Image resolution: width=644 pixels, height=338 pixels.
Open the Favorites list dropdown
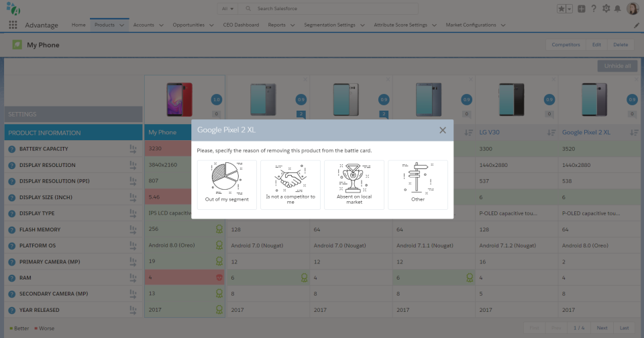point(570,9)
